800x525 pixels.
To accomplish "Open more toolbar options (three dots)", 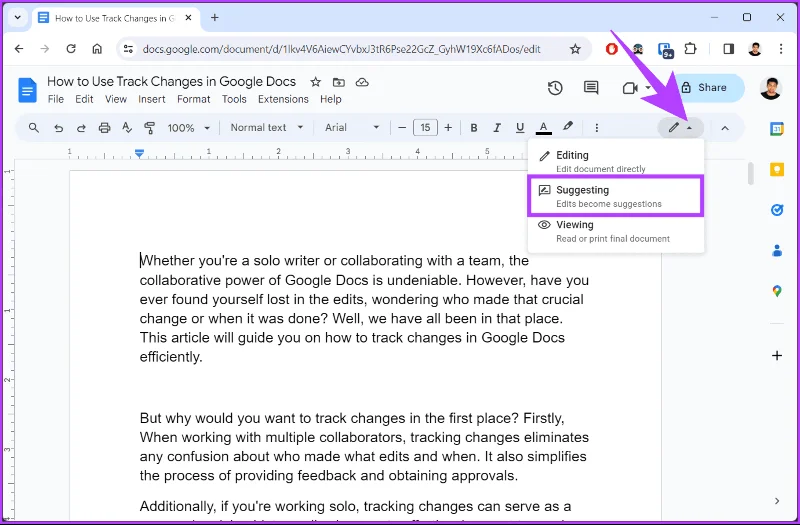I will [596, 128].
